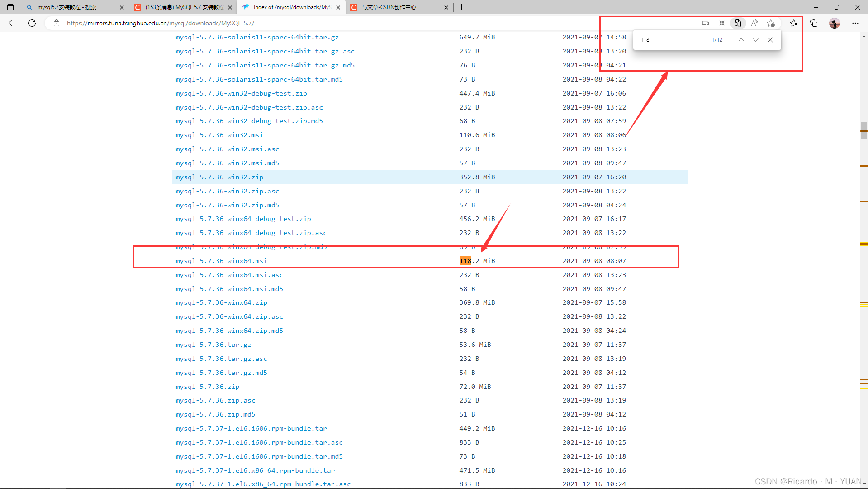The image size is (868, 489).
Task: Open the Collections panel
Action: pyautogui.click(x=814, y=23)
